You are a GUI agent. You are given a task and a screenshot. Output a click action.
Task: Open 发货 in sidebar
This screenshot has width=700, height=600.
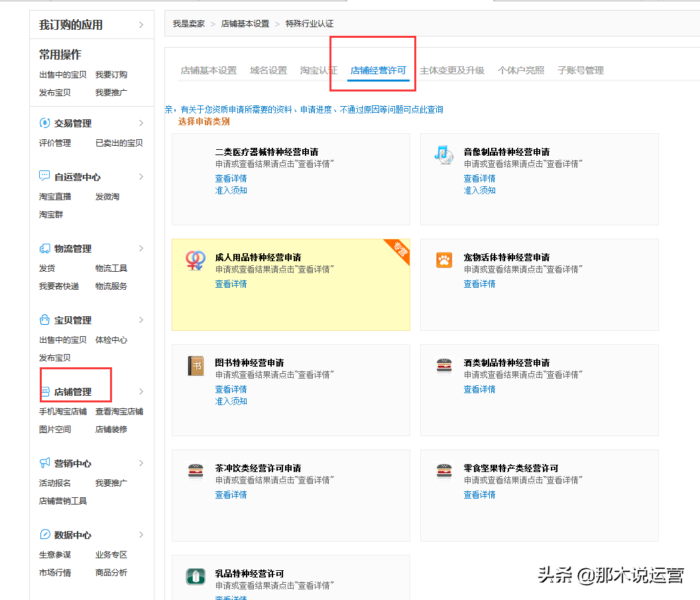(47, 269)
